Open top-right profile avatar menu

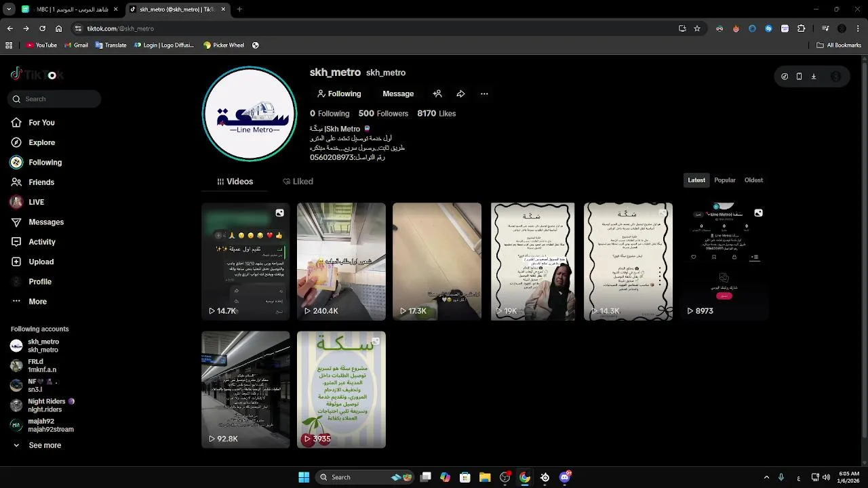point(835,77)
